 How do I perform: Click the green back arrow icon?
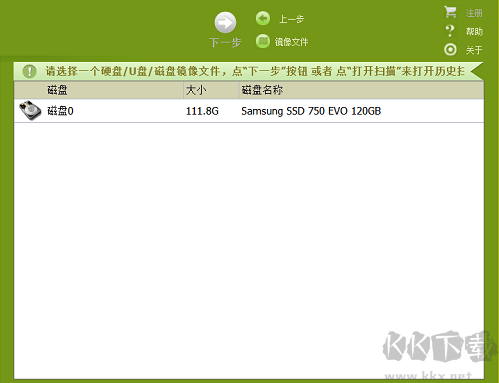263,18
